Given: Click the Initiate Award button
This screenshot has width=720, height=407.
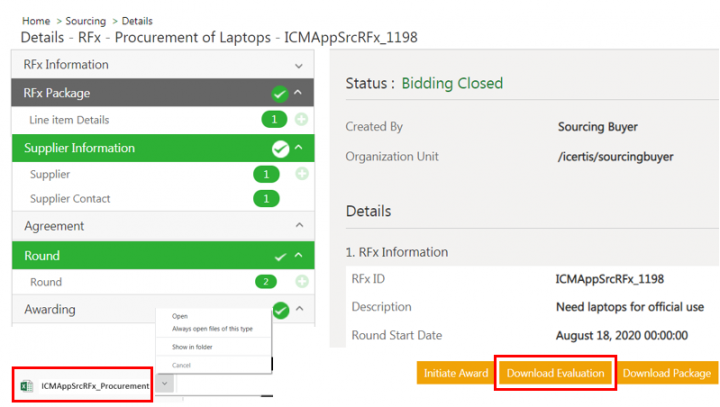Looking at the screenshot, I should (x=455, y=373).
